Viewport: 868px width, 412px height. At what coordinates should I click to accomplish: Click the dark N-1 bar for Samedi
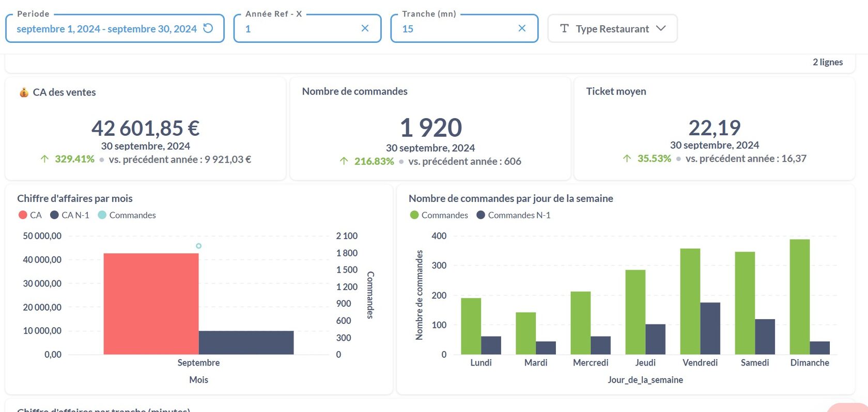[x=765, y=337]
